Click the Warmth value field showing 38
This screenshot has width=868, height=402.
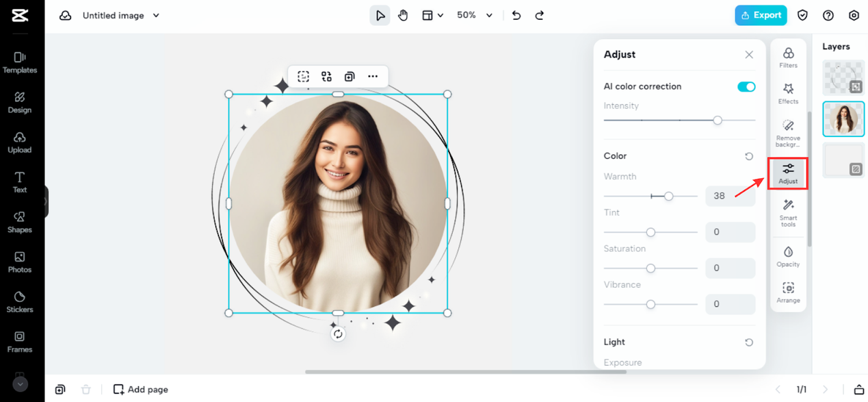coord(731,196)
